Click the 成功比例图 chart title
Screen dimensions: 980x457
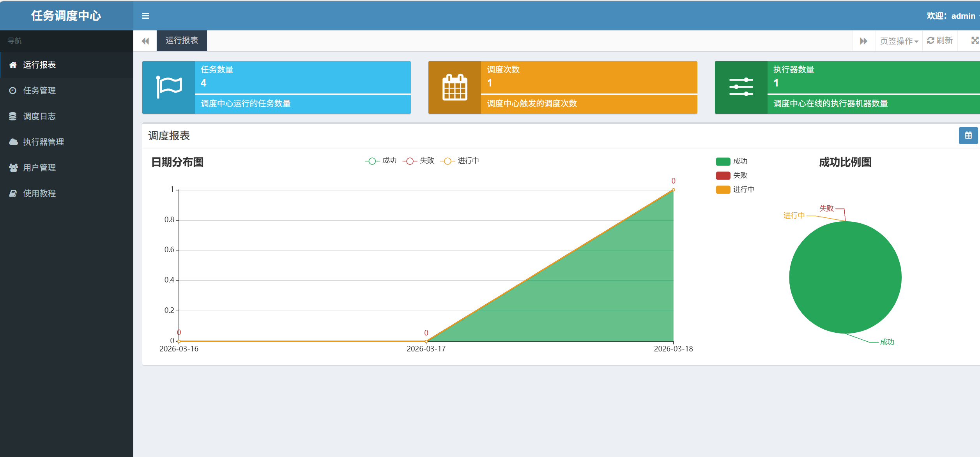[x=845, y=162]
